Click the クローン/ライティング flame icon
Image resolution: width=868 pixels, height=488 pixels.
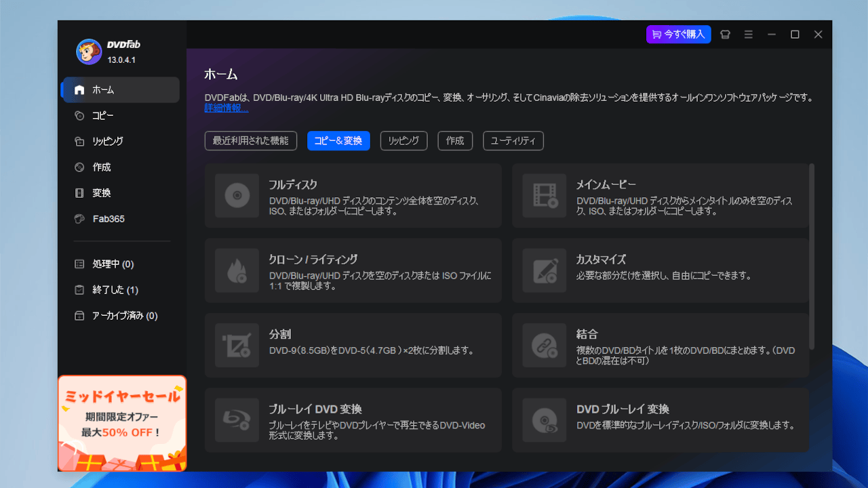tap(237, 270)
